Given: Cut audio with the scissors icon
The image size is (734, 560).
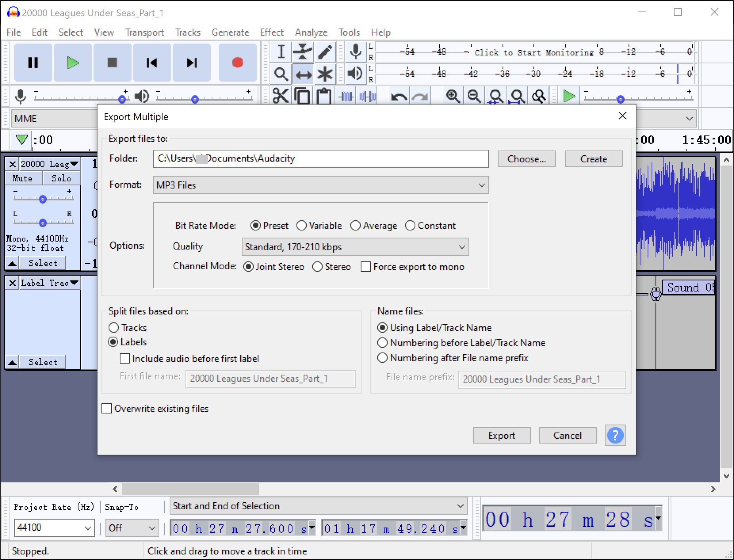Looking at the screenshot, I should click(x=282, y=95).
